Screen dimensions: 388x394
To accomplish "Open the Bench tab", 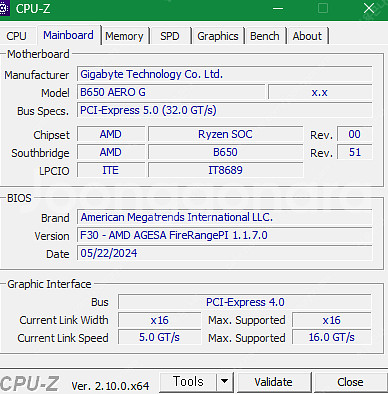I will click(x=265, y=36).
